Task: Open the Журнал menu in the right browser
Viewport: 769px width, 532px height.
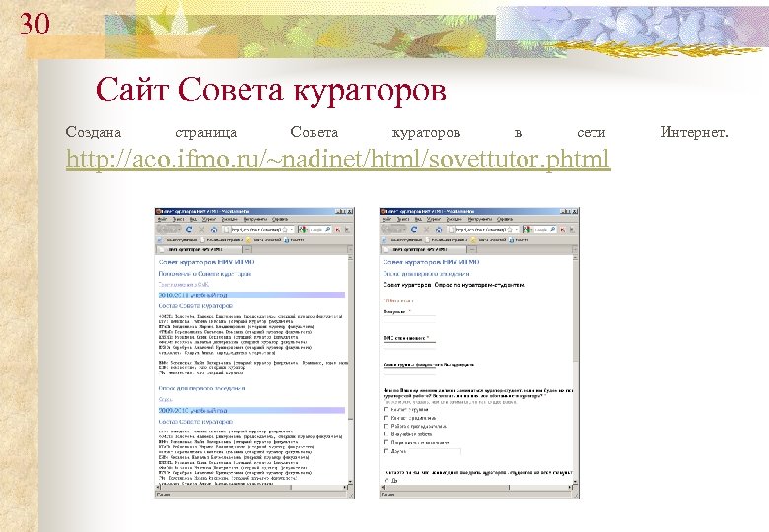Action: pos(434,219)
